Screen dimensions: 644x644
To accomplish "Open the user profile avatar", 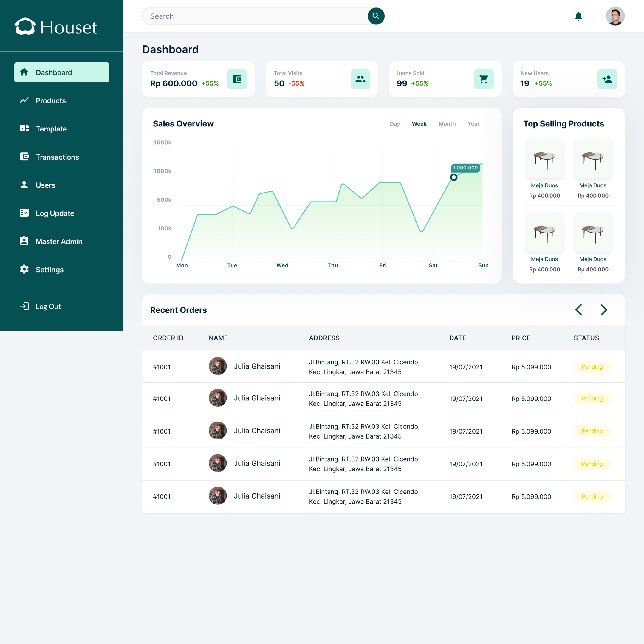I will (615, 16).
